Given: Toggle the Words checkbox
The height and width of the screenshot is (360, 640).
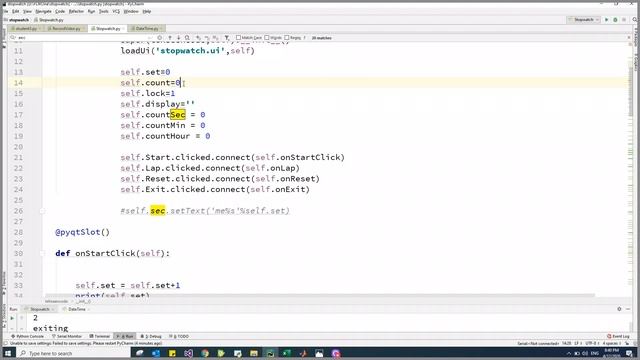Looking at the screenshot, I should point(267,38).
